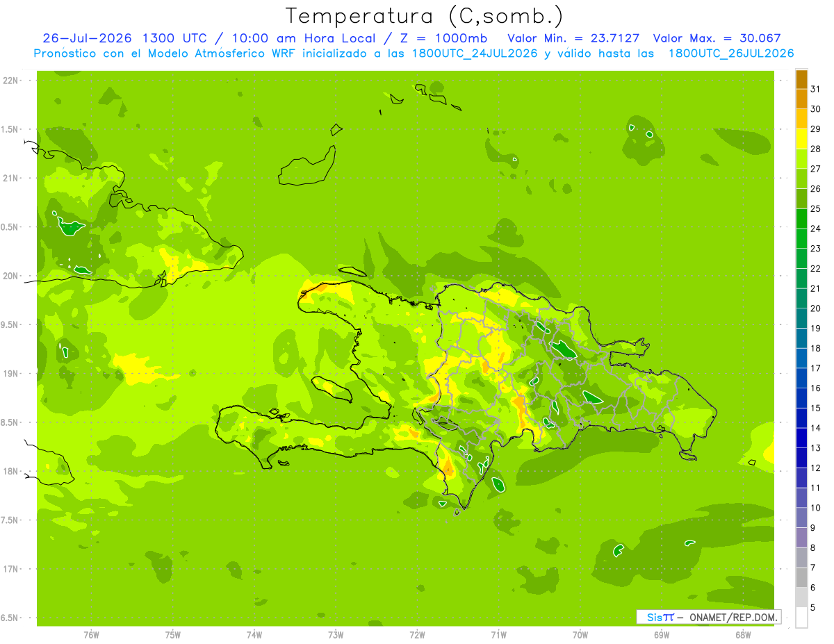This screenshot has width=834, height=644.
Task: Click the '74W' longitude label
Action: tap(254, 635)
